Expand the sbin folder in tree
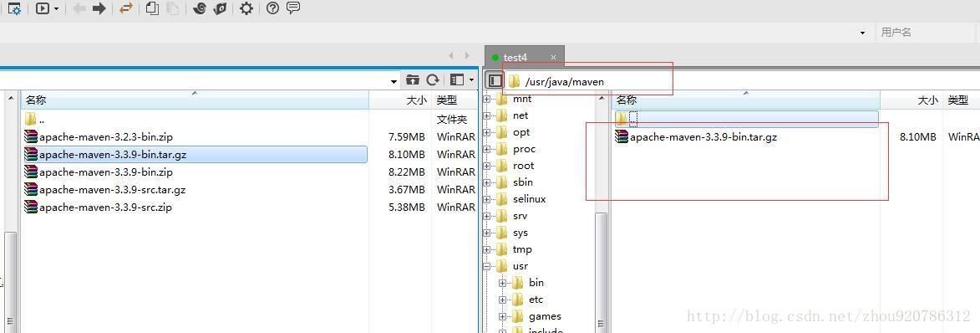Image resolution: width=980 pixels, height=333 pixels. click(x=487, y=182)
